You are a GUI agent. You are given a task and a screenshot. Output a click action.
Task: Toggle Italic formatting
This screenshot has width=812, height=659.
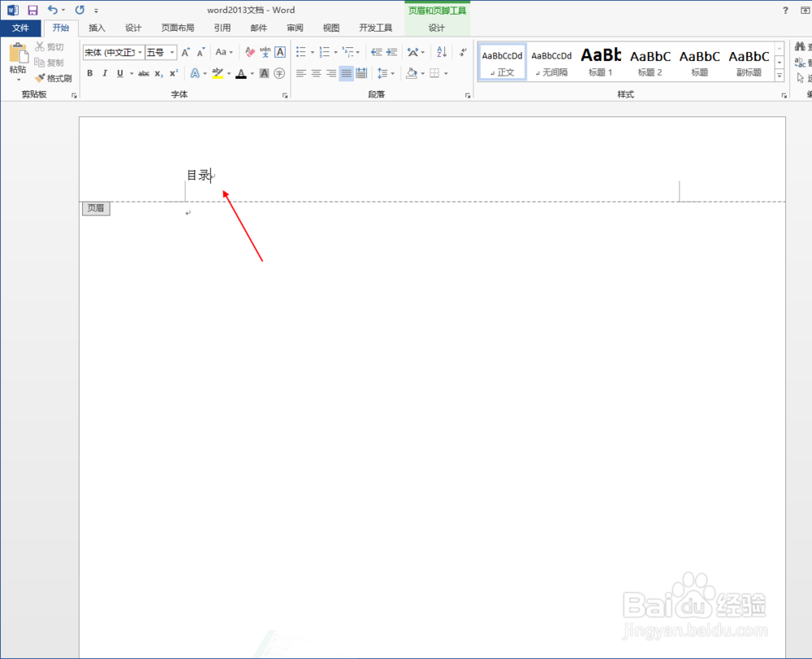(105, 74)
